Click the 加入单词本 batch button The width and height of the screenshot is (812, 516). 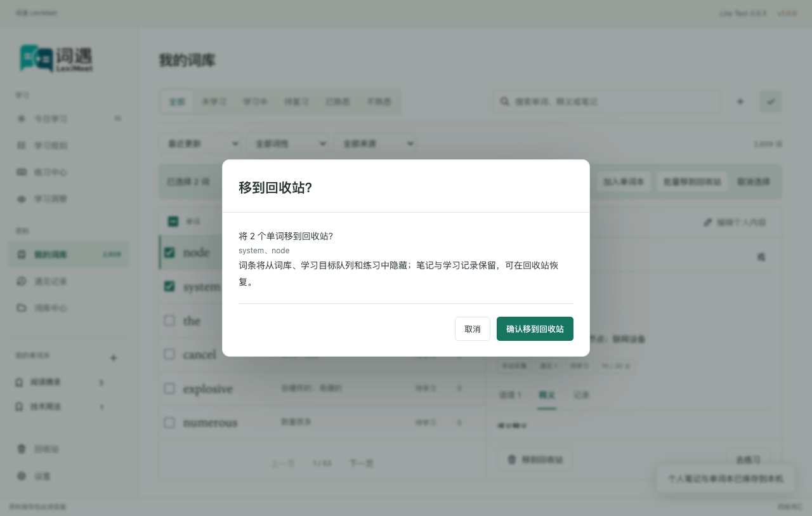(x=624, y=182)
